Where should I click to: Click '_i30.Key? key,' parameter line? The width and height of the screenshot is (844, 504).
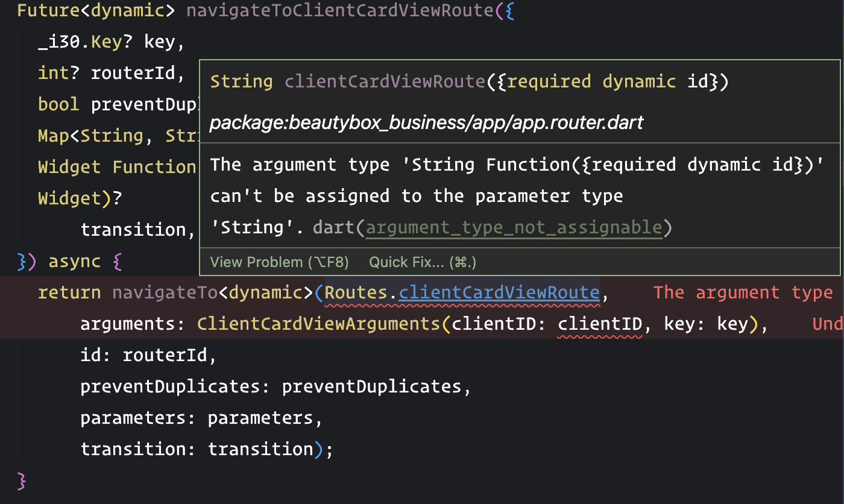[x=111, y=42]
